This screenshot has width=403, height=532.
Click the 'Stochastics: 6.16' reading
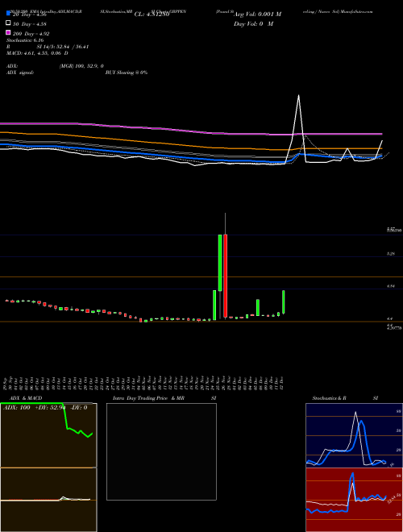25,40
